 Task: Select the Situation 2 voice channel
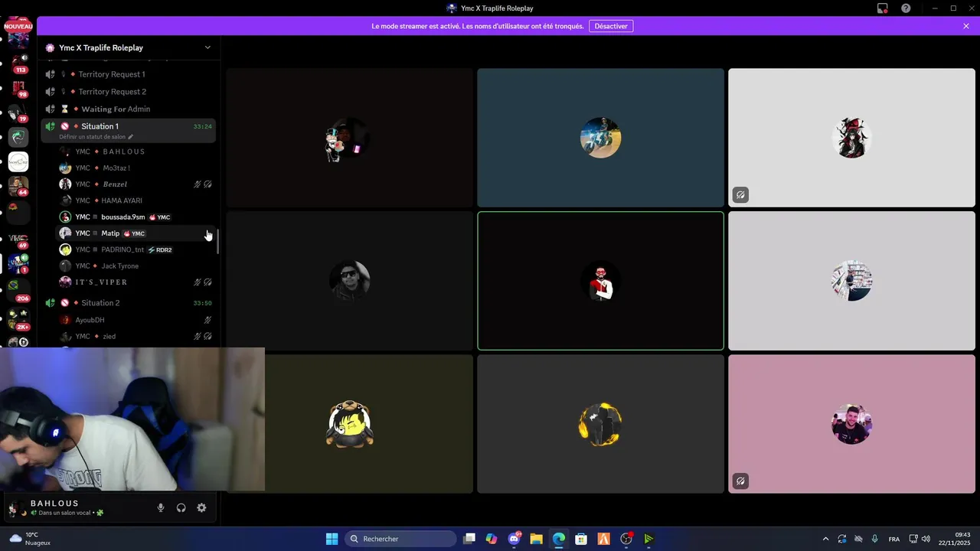(129, 303)
